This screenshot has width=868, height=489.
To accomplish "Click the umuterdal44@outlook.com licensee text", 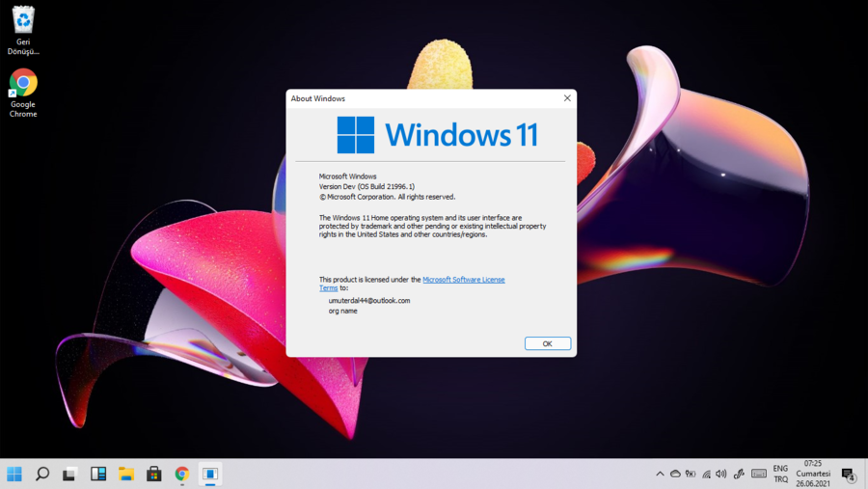I will (x=369, y=300).
